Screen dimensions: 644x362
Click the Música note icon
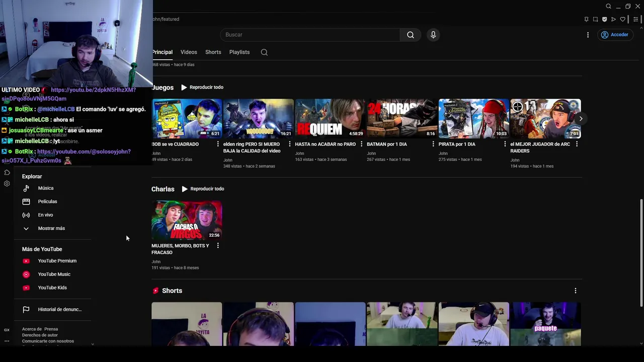[x=26, y=188]
